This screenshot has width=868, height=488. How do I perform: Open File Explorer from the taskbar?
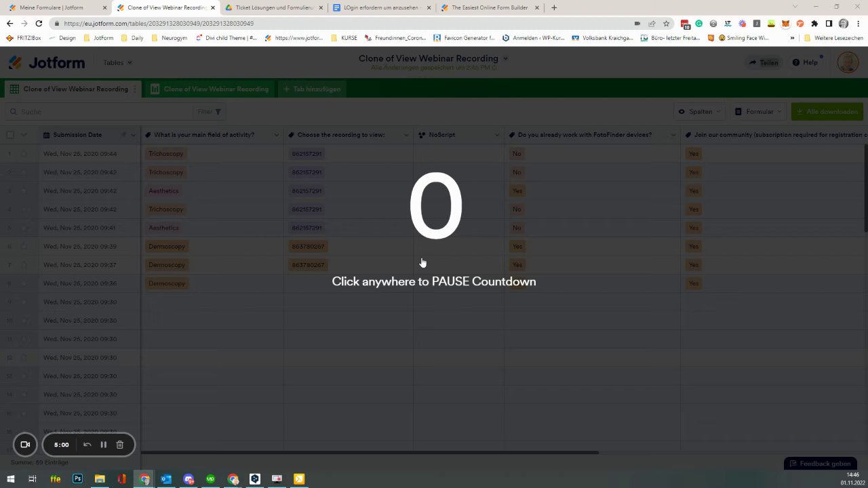[100, 479]
